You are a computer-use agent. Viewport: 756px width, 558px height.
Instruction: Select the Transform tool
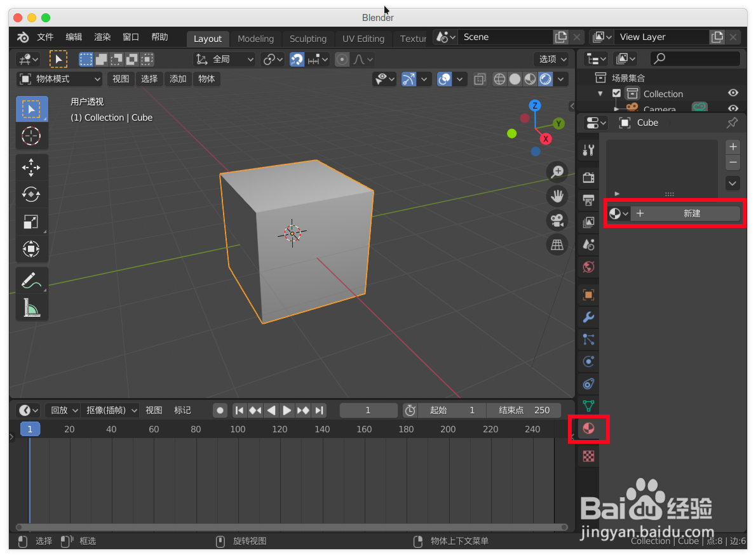point(32,249)
